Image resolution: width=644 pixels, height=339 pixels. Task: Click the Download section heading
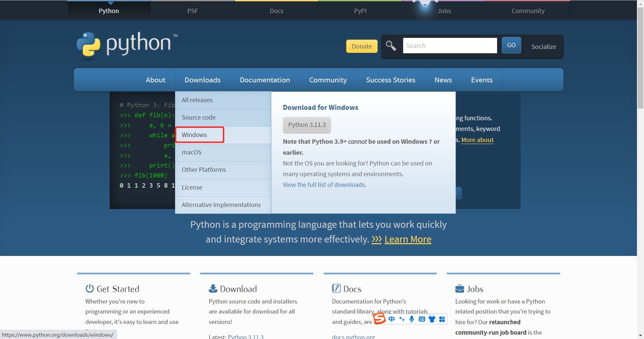pos(238,289)
